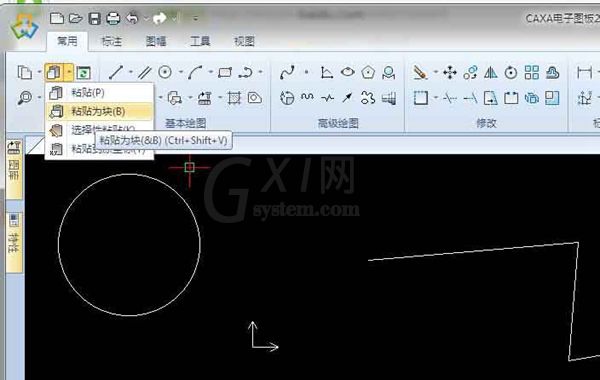The image size is (600, 380).
Task: Open the Line tool dropdown arrow
Action: (131, 72)
